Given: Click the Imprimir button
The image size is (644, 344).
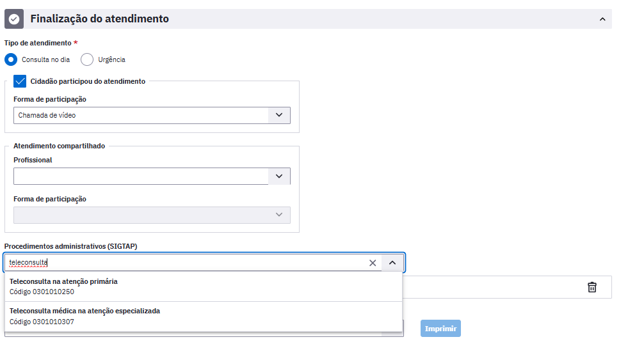Looking at the screenshot, I should (440, 329).
